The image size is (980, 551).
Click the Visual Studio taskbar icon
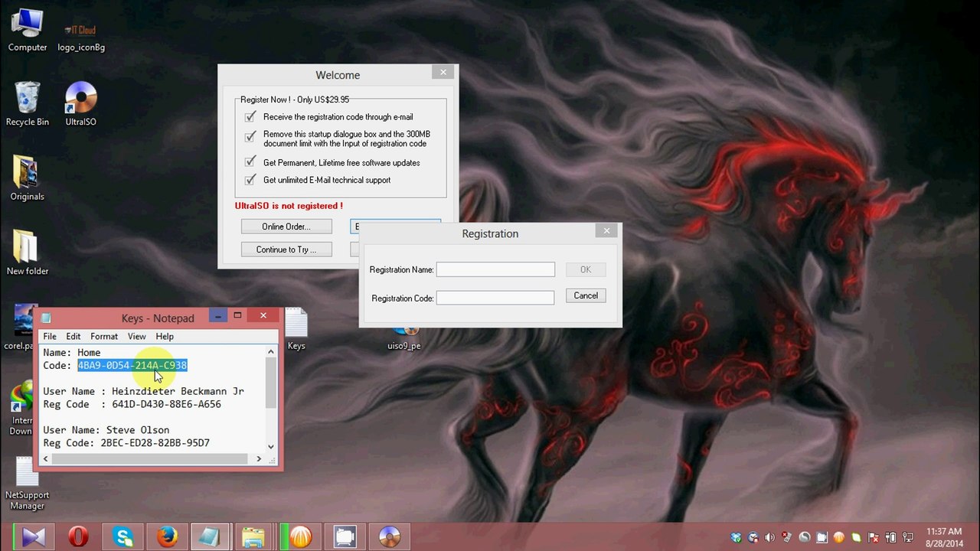pyautogui.click(x=34, y=537)
